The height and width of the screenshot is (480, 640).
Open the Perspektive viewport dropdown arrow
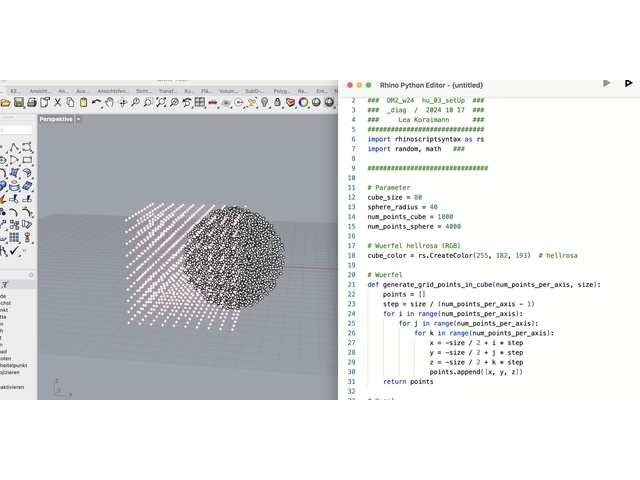[78, 119]
